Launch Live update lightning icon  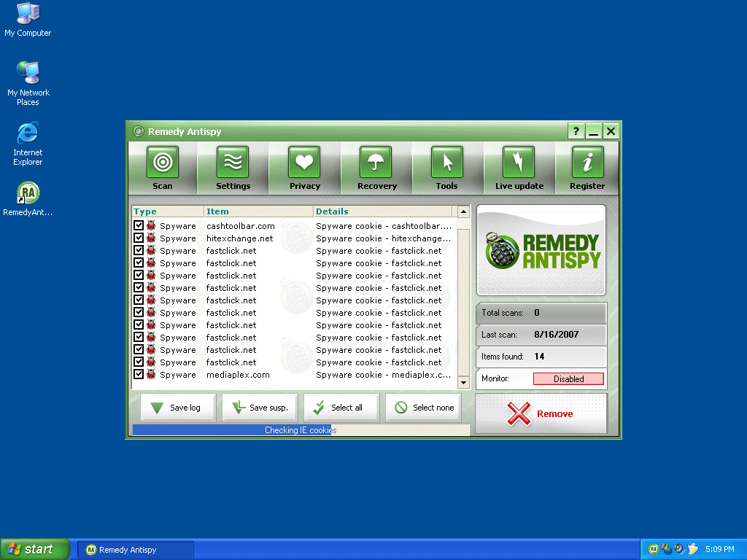click(x=519, y=162)
